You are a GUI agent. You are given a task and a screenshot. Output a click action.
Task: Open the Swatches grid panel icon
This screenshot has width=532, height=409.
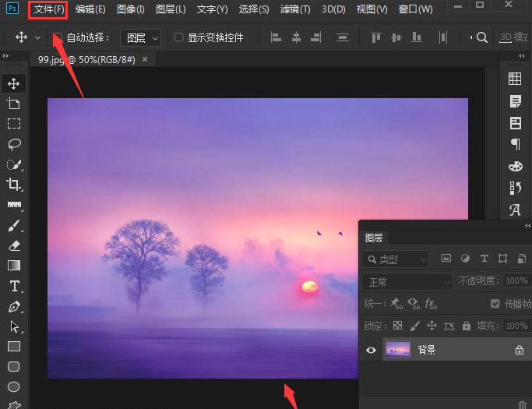click(x=515, y=79)
